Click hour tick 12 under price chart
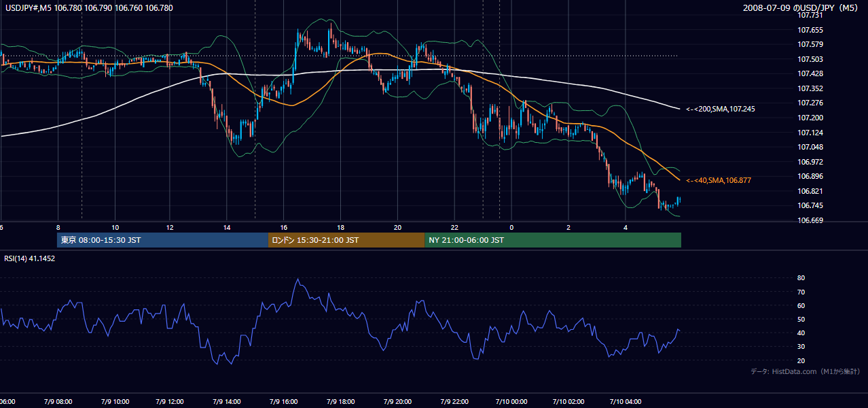 (x=170, y=227)
